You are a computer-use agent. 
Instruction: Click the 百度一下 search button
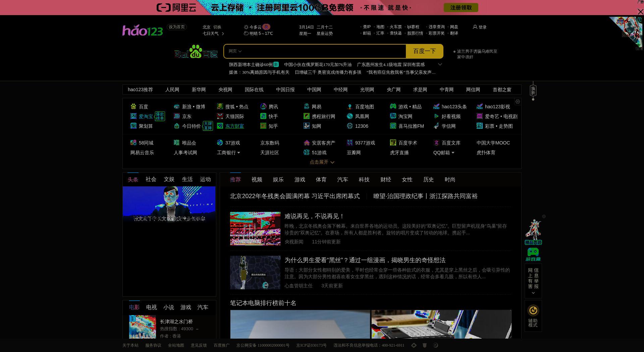(x=424, y=51)
